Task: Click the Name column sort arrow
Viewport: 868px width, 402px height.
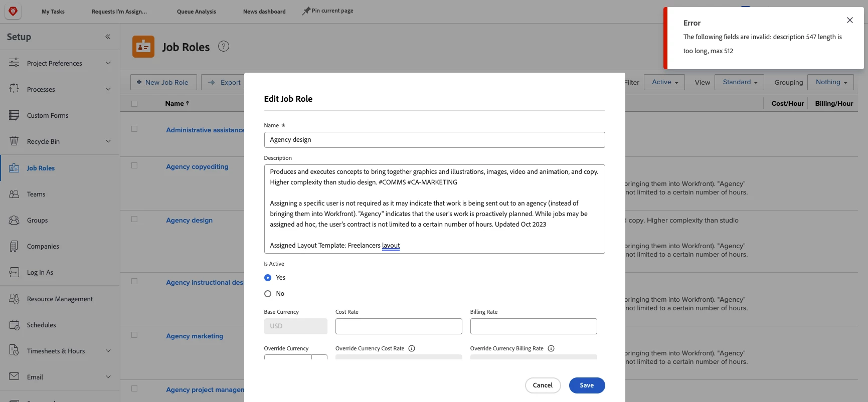Action: tap(188, 103)
